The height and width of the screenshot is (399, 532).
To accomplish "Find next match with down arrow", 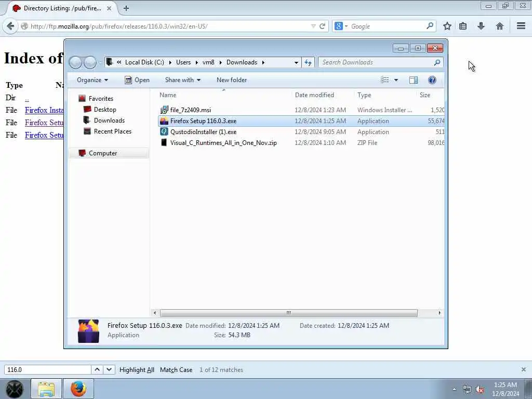I will [109, 369].
